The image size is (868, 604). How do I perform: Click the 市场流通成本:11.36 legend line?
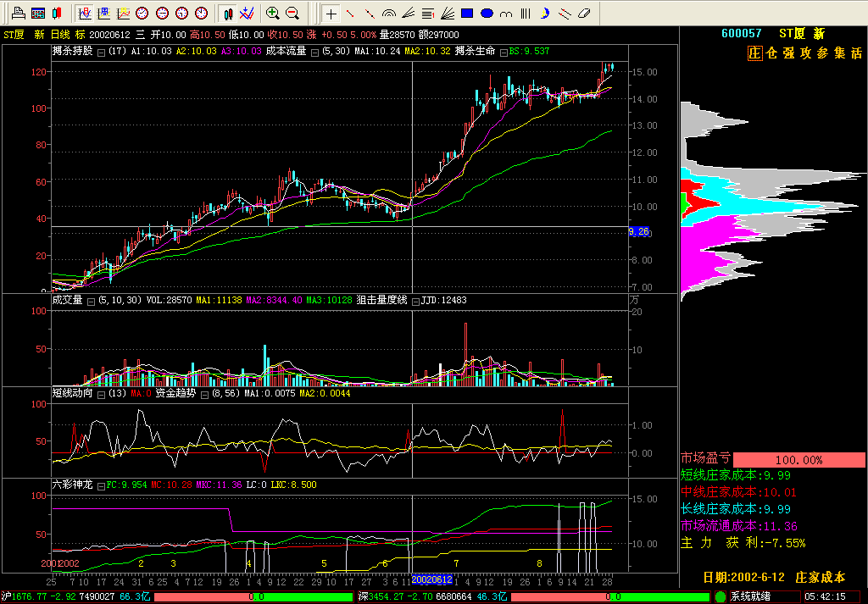click(739, 527)
